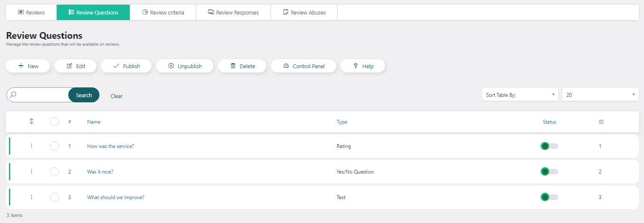Open the Control Panel
Image resolution: width=644 pixels, height=223 pixels.
[x=304, y=66]
